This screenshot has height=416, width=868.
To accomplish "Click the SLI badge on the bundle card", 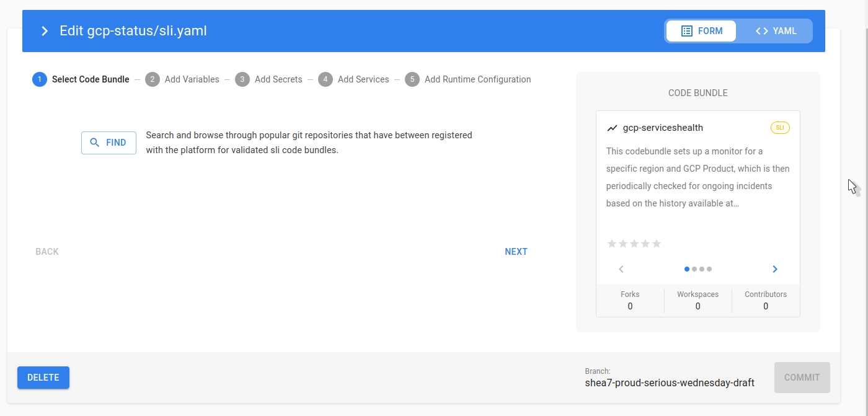I will [x=780, y=128].
